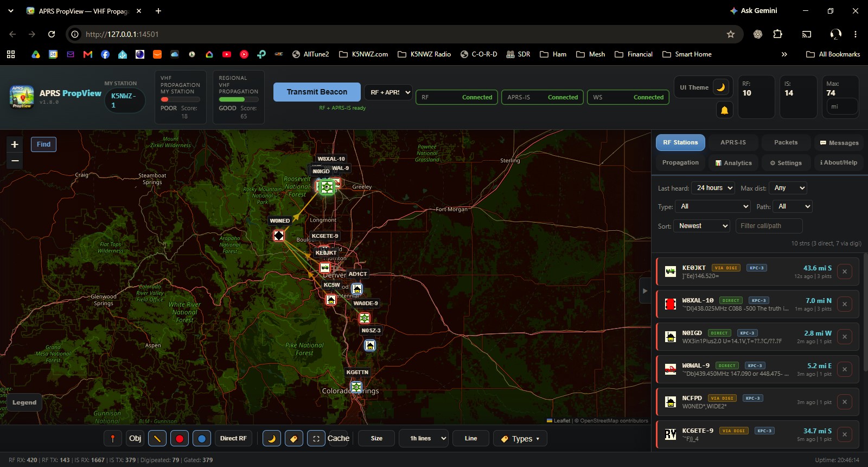Zoom in on the map with the plus button
Viewport: 868px width, 467px height.
tap(15, 144)
